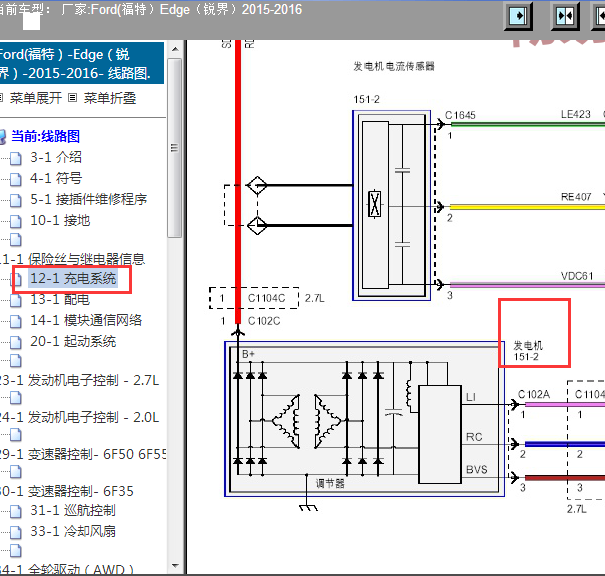Click connector label C102A
605x576 pixels.
[534, 394]
